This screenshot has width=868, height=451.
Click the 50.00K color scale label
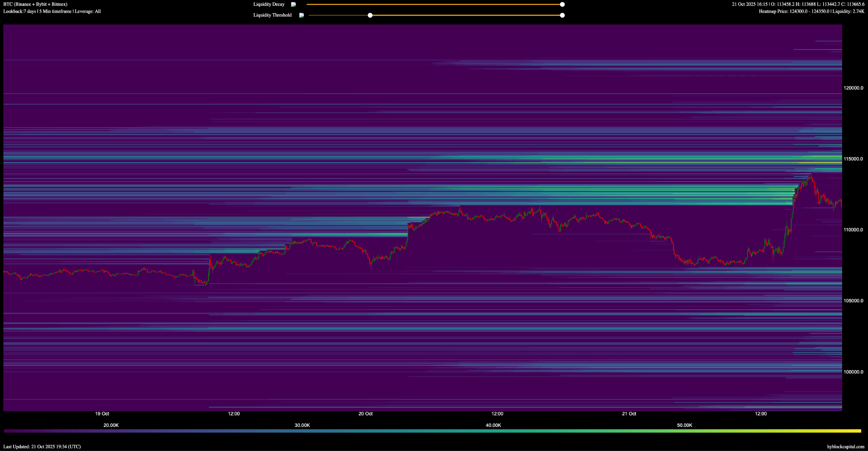[684, 425]
